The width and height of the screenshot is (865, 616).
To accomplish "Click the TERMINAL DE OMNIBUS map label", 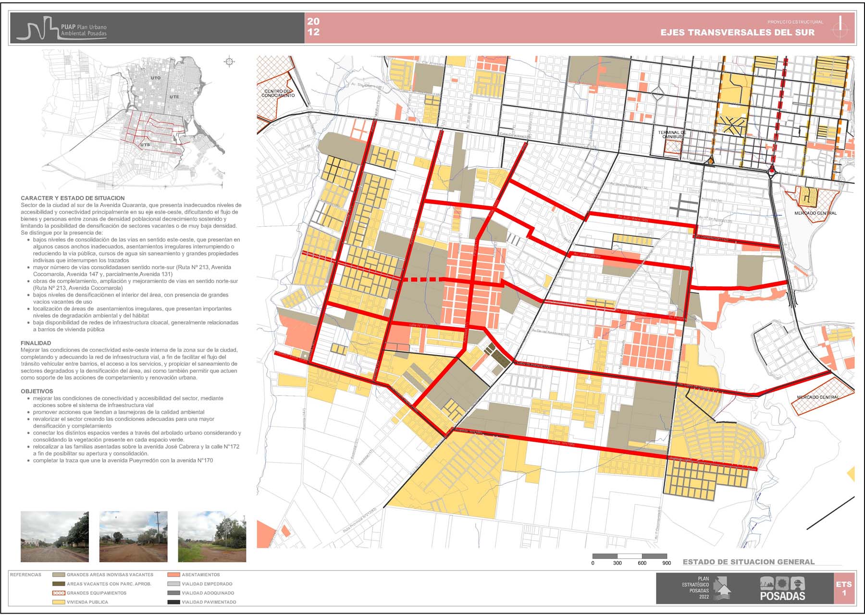I will (x=672, y=135).
